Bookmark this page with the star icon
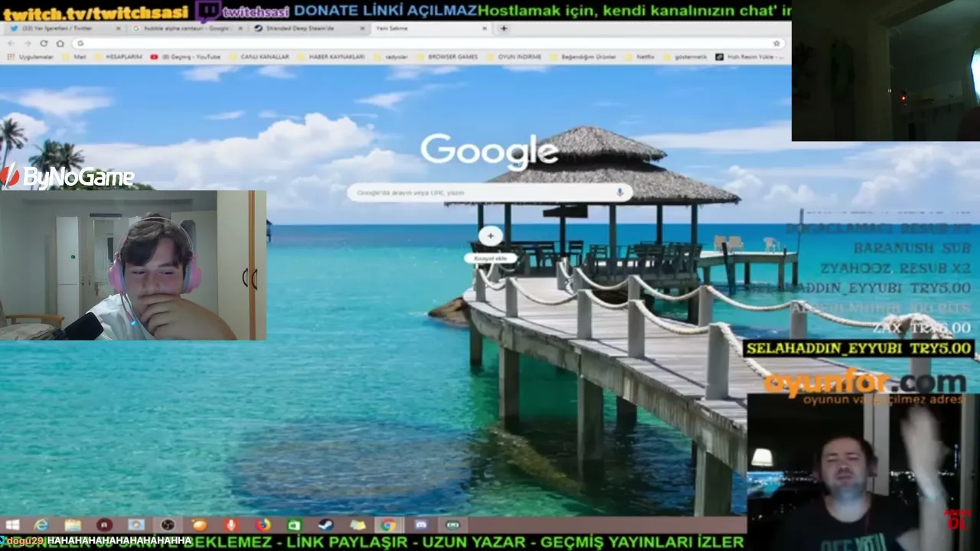Screen dimensions: 980x551 click(776, 44)
